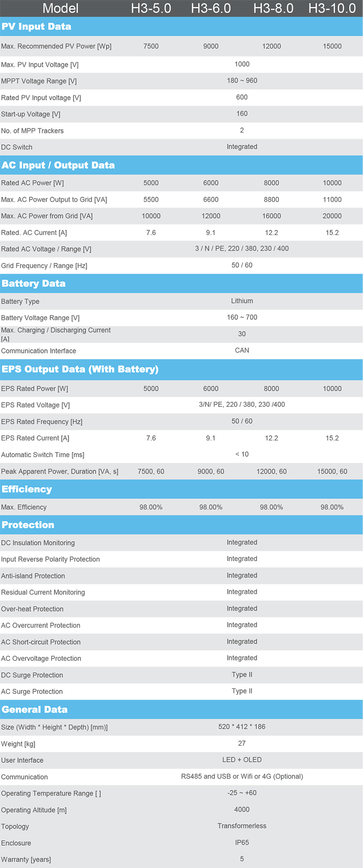The image size is (363, 868).
Task: Select the Battery Data section header
Action: click(34, 283)
